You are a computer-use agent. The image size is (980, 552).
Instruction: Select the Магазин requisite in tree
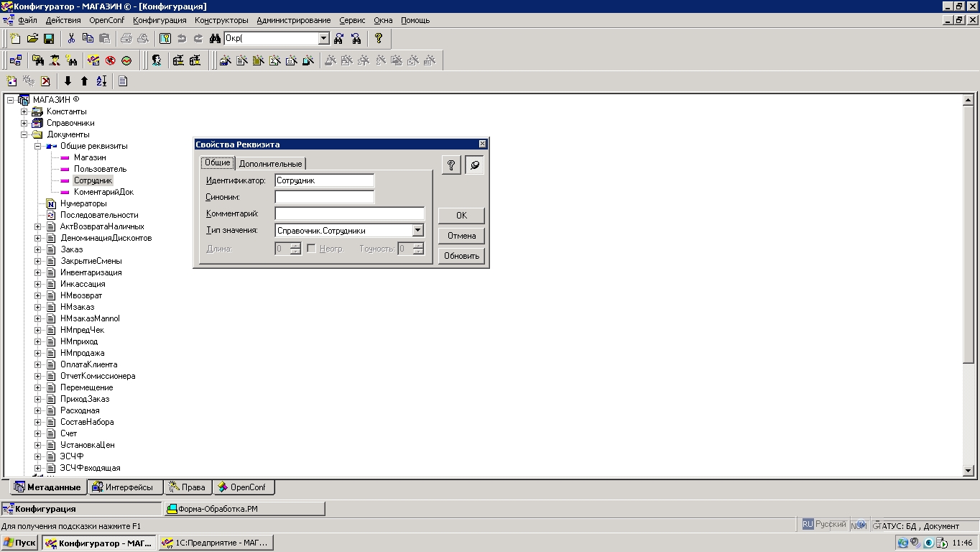point(90,157)
